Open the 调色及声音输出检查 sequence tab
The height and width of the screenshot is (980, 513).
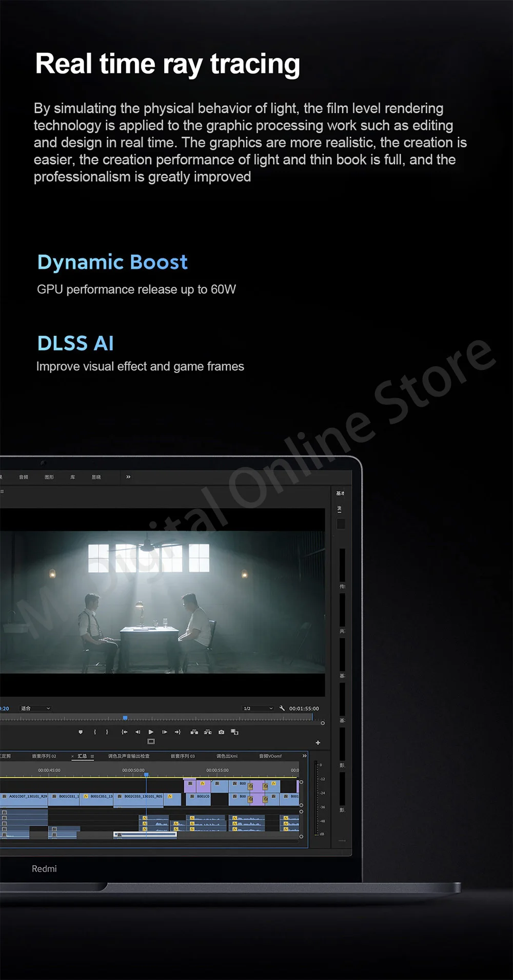[129, 756]
